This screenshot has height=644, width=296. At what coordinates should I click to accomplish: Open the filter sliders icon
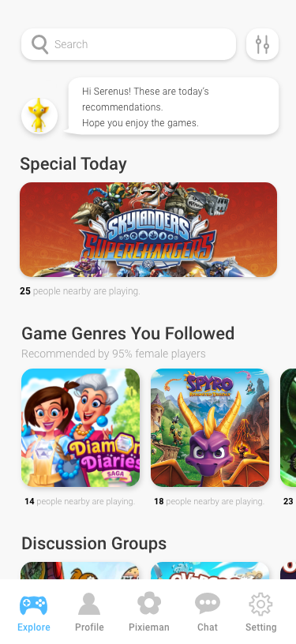click(262, 44)
